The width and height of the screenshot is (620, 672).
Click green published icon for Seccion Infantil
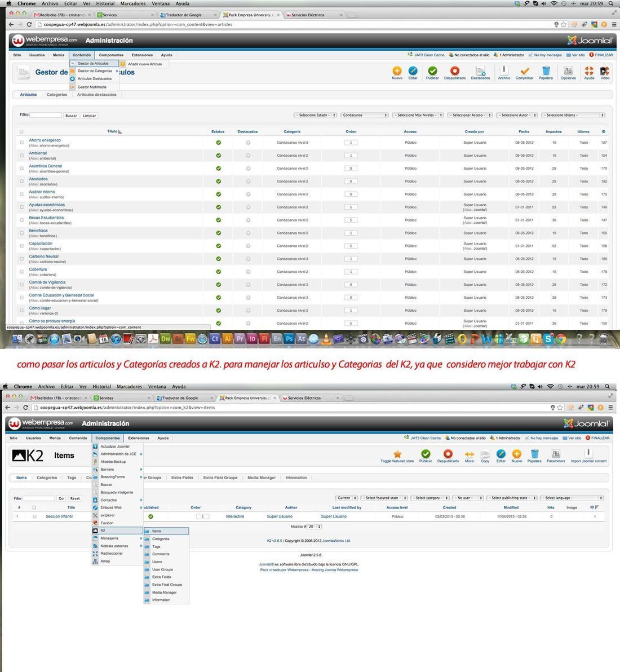151,516
